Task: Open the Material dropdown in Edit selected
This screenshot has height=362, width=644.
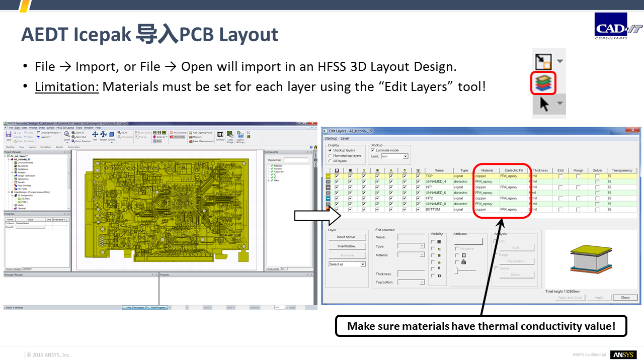Action: (x=422, y=255)
